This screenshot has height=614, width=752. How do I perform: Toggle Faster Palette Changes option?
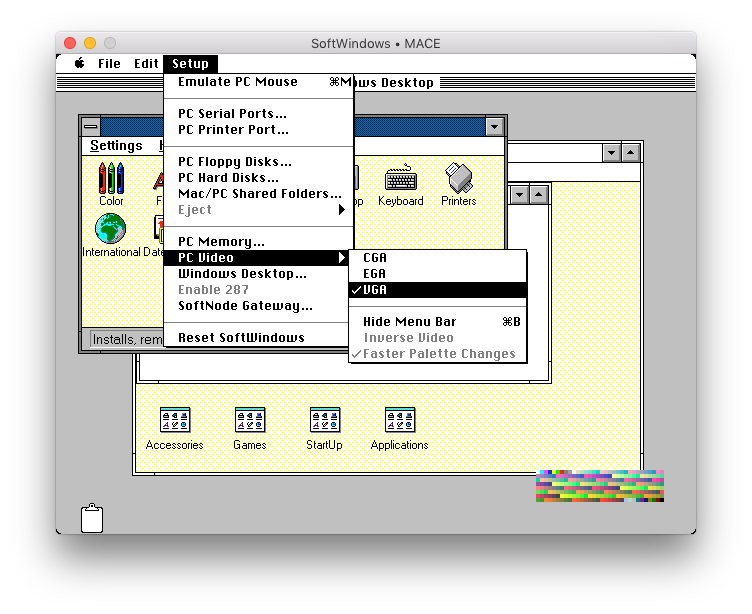(x=438, y=354)
